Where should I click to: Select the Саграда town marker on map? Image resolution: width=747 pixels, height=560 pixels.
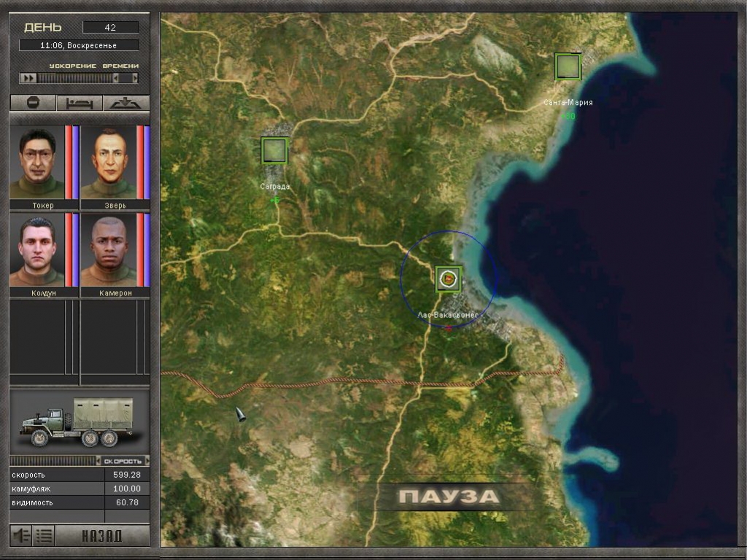(x=274, y=150)
